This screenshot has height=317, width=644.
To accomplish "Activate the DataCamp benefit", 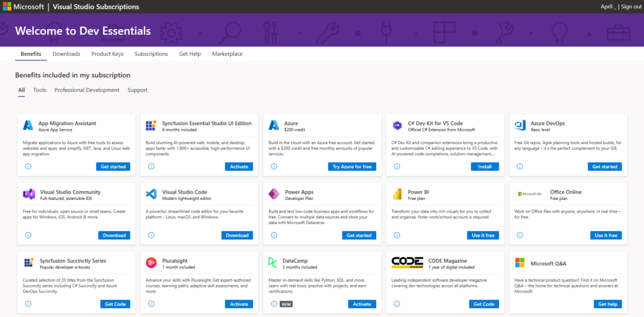I will click(x=362, y=304).
